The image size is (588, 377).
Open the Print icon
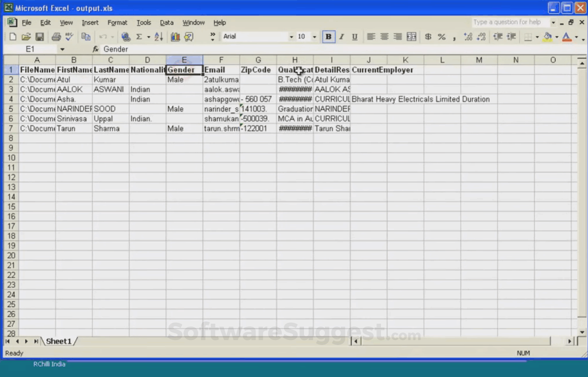(56, 37)
